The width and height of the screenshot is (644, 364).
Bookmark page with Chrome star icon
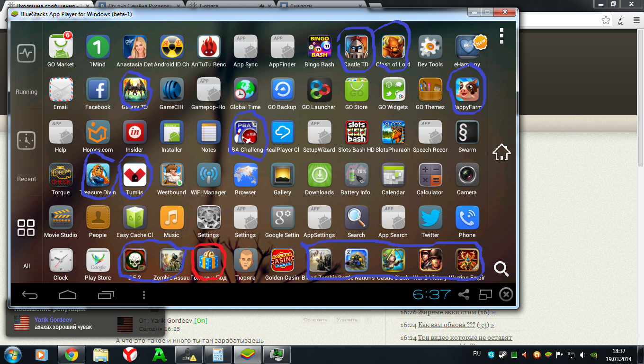click(606, 20)
